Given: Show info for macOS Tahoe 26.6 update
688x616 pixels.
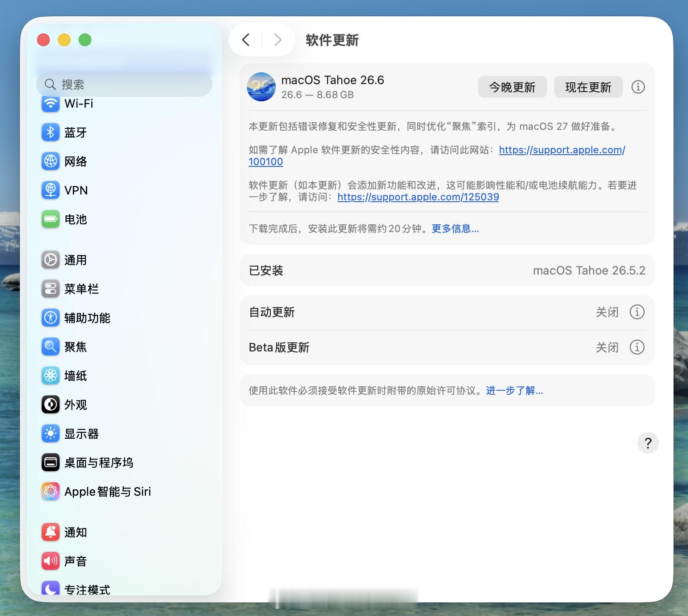Looking at the screenshot, I should click(x=638, y=87).
